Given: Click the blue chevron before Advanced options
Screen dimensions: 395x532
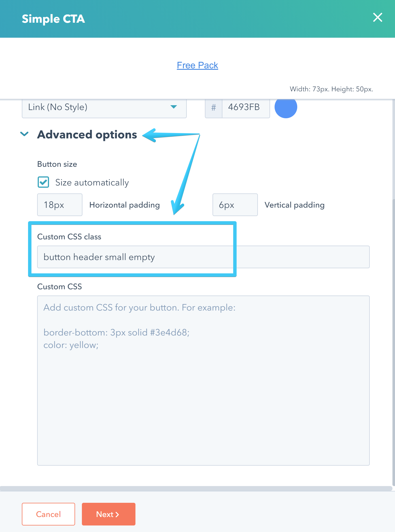Looking at the screenshot, I should pyautogui.click(x=24, y=134).
